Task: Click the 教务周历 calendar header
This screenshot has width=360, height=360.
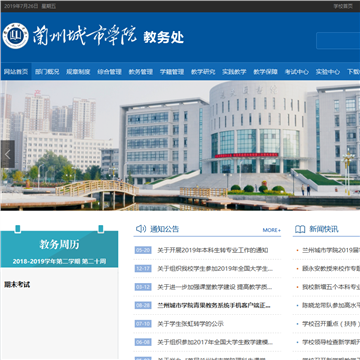Action: pos(59,245)
